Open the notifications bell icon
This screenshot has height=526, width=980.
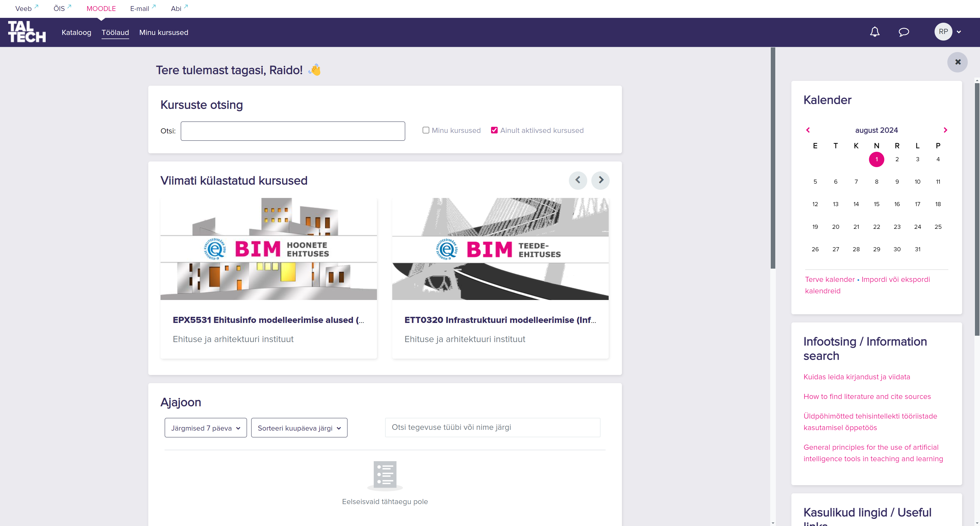(x=875, y=32)
